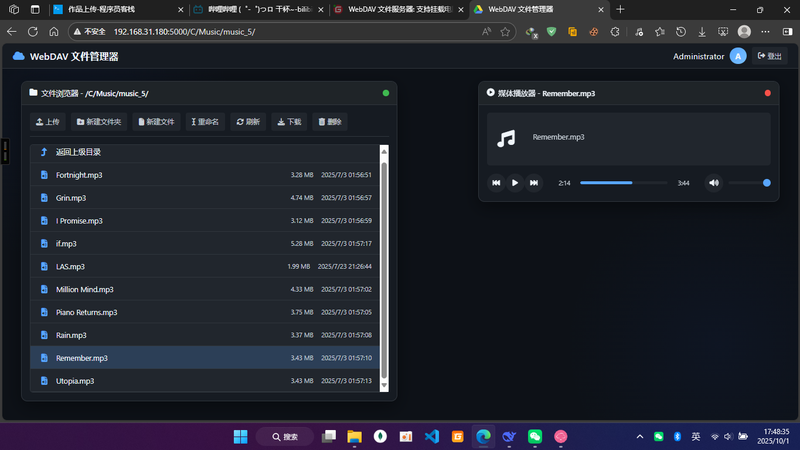Click scrollbar up arrow in file list
This screenshot has width=800, height=450.
(384, 151)
